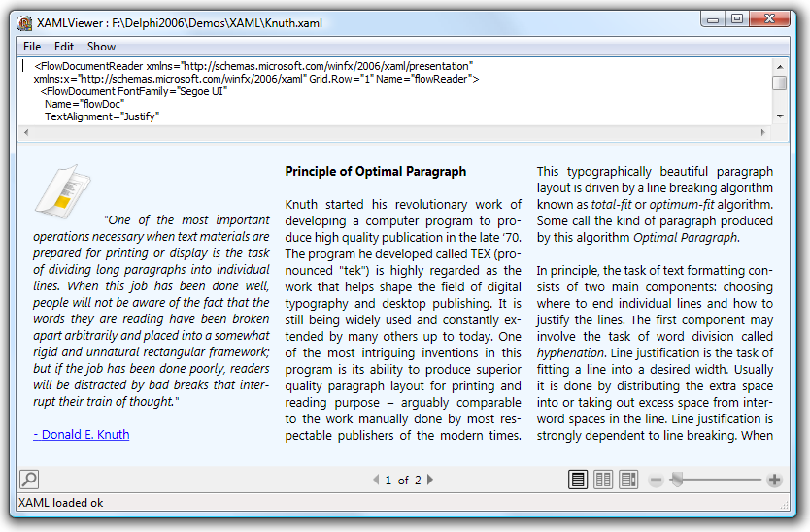Increase zoom with plus button
The width and height of the screenshot is (810, 532).
coord(774,480)
